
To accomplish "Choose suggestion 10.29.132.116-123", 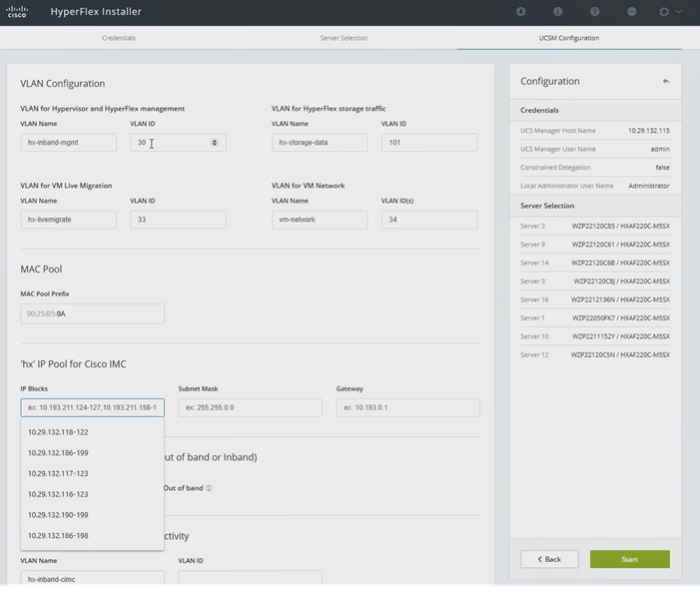I will click(x=92, y=494).
